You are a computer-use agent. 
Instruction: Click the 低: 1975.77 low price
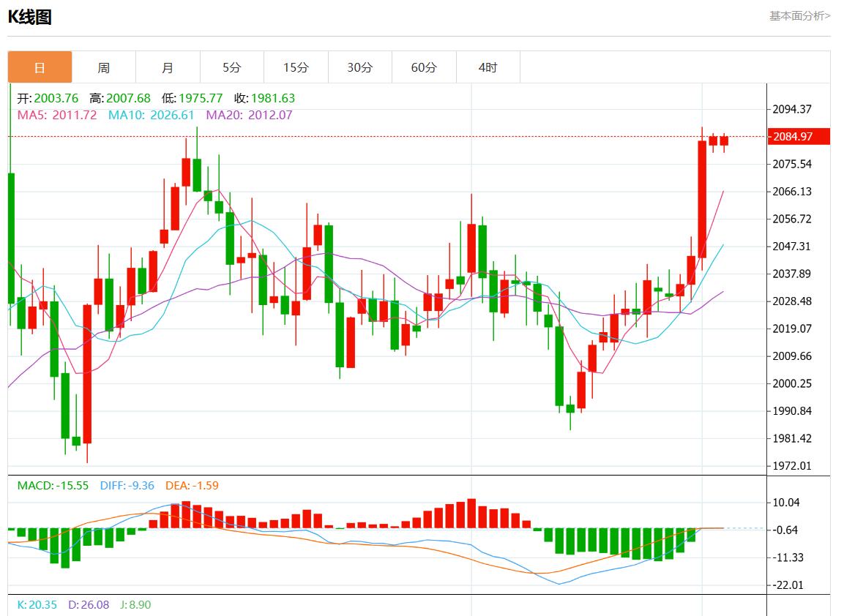click(x=193, y=99)
